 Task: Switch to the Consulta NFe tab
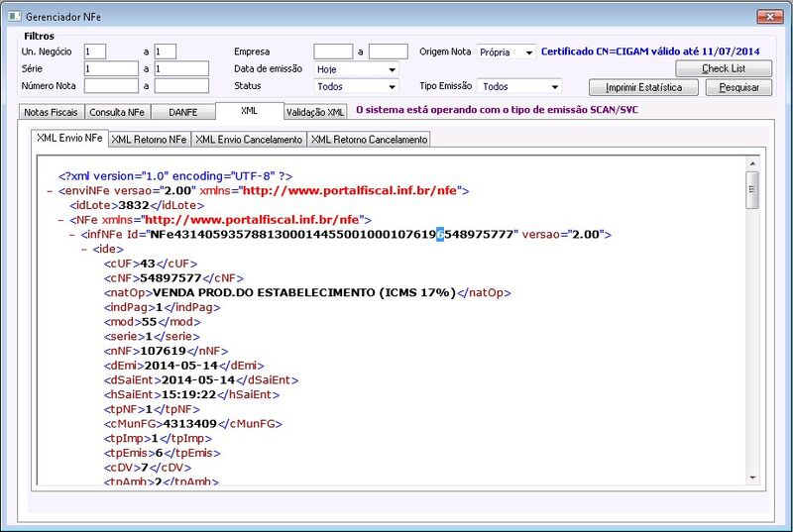tap(117, 112)
